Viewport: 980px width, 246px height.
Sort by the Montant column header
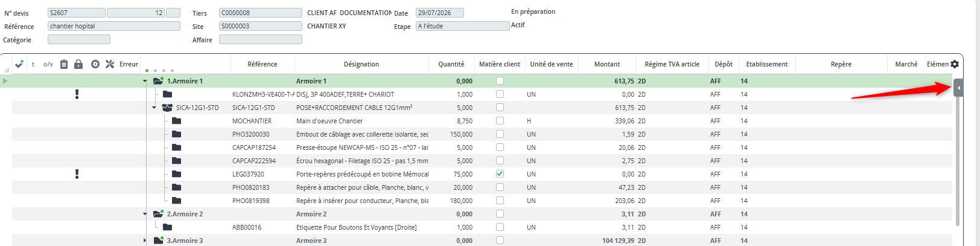click(x=607, y=64)
